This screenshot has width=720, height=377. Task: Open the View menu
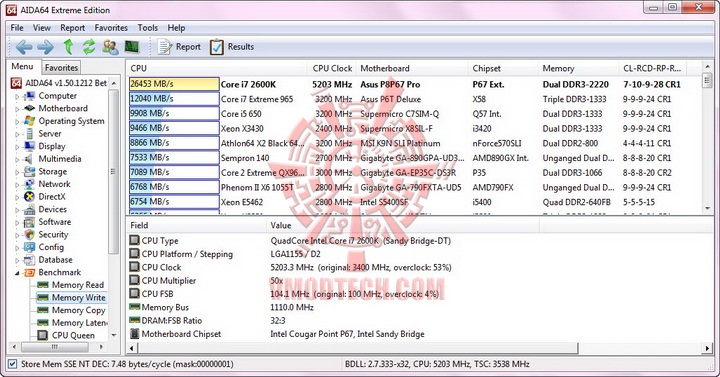[x=42, y=28]
